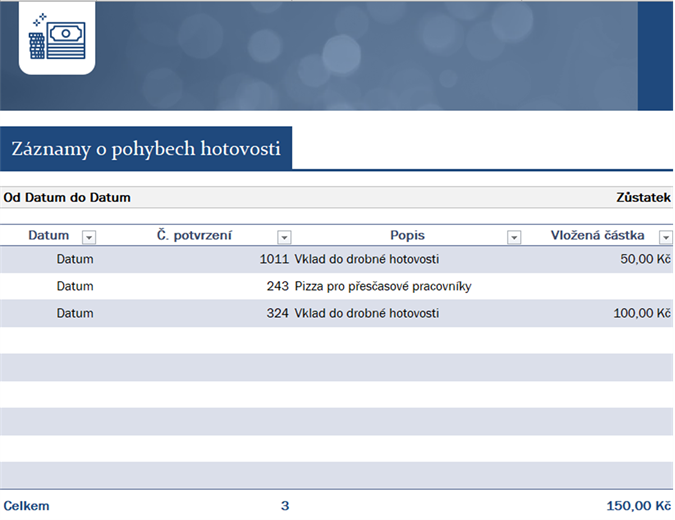Select the '150,00 Kč' total cell
This screenshot has height=520, width=675.
[x=639, y=506]
